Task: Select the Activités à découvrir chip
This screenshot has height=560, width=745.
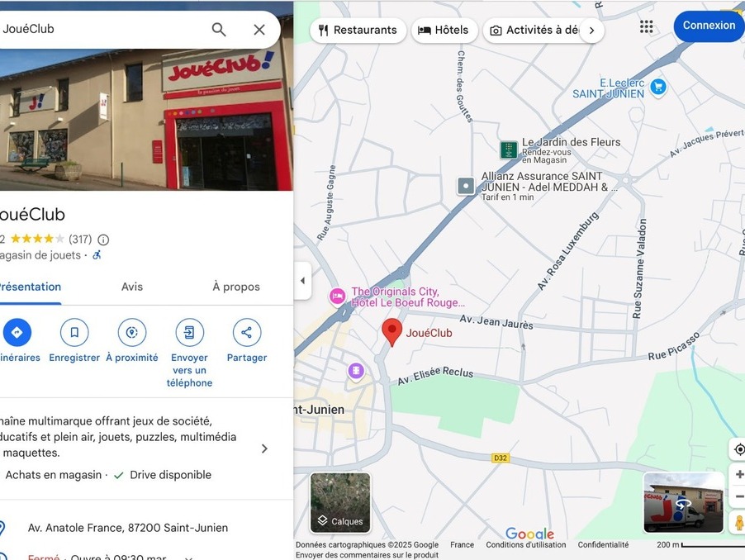Action: pos(534,31)
